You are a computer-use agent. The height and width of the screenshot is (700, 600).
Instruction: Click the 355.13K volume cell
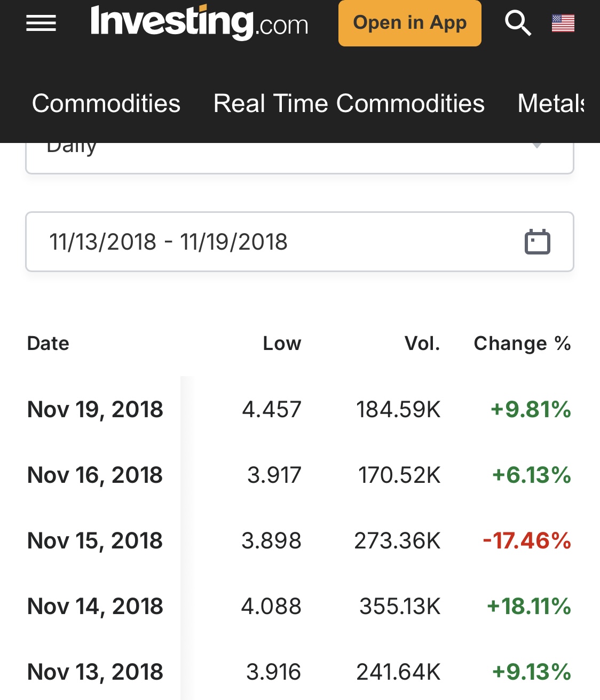pos(400,607)
